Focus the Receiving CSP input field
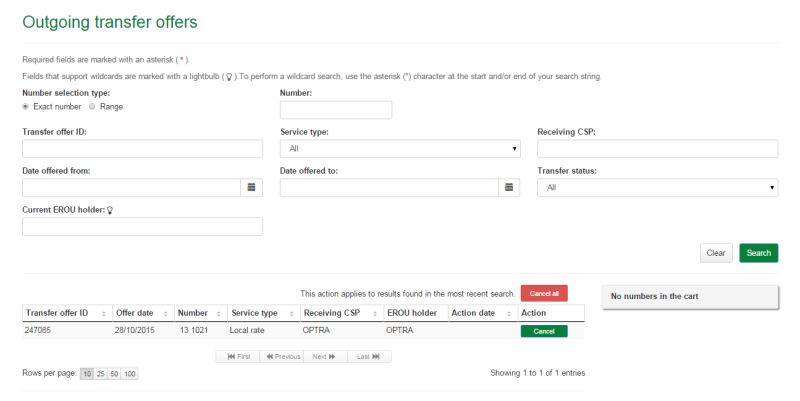800x401 pixels. (x=658, y=148)
